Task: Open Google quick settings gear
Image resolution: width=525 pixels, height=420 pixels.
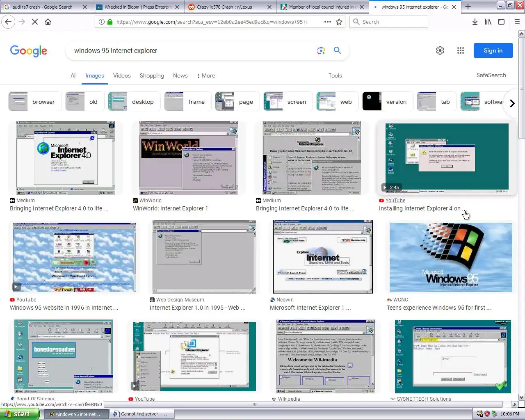Action: pos(440,50)
